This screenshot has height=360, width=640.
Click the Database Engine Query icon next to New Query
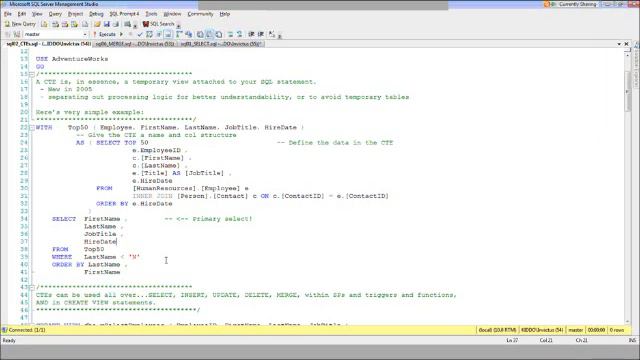click(44, 24)
